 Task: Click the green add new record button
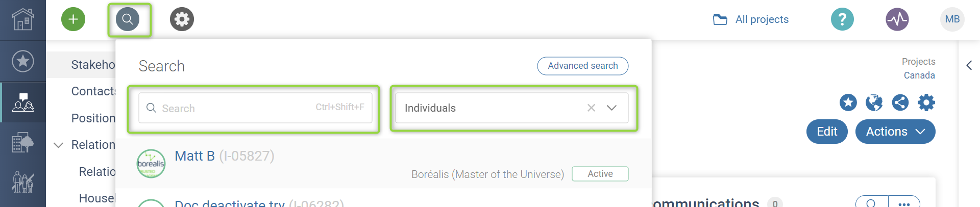[73, 19]
